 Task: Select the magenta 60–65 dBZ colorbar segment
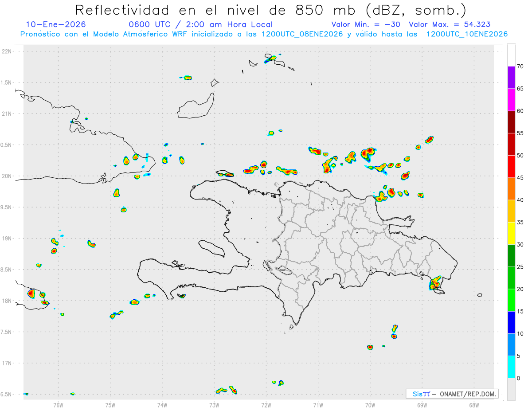(511, 100)
